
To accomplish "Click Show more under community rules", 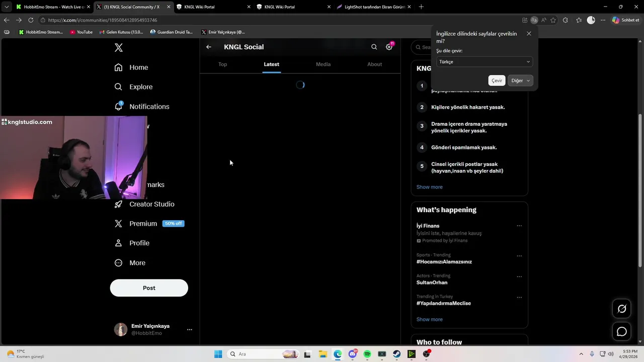I will [x=429, y=187].
